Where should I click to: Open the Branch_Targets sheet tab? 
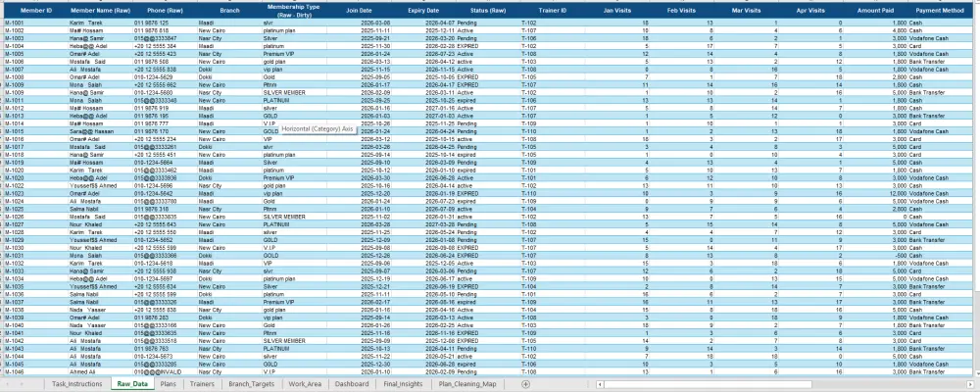(251, 384)
